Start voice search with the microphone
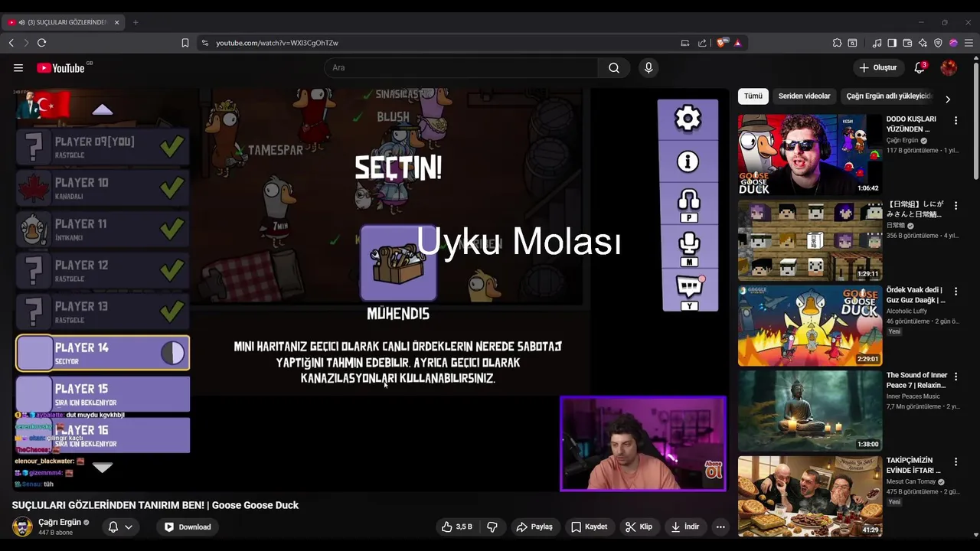980x551 pixels. coord(648,68)
